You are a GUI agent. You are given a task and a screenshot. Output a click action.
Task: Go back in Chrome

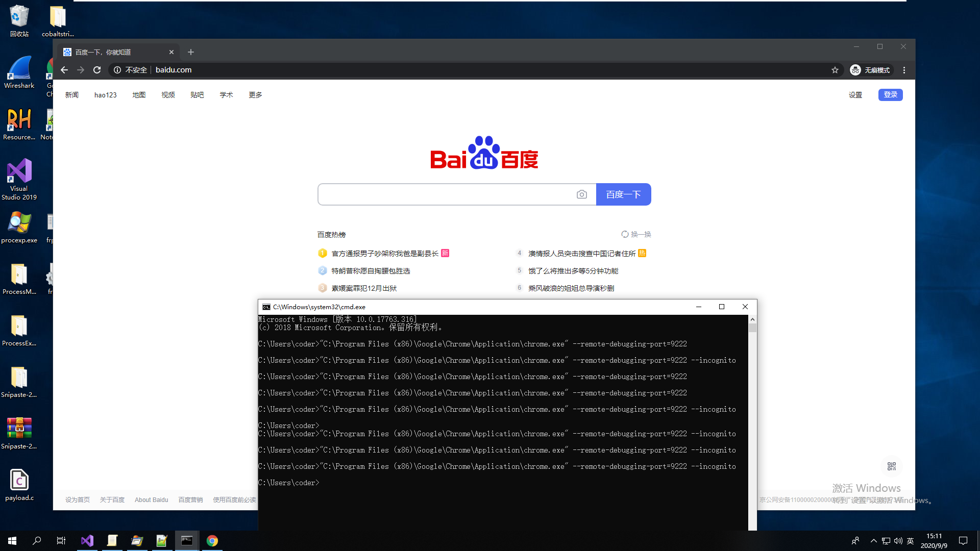click(x=64, y=70)
